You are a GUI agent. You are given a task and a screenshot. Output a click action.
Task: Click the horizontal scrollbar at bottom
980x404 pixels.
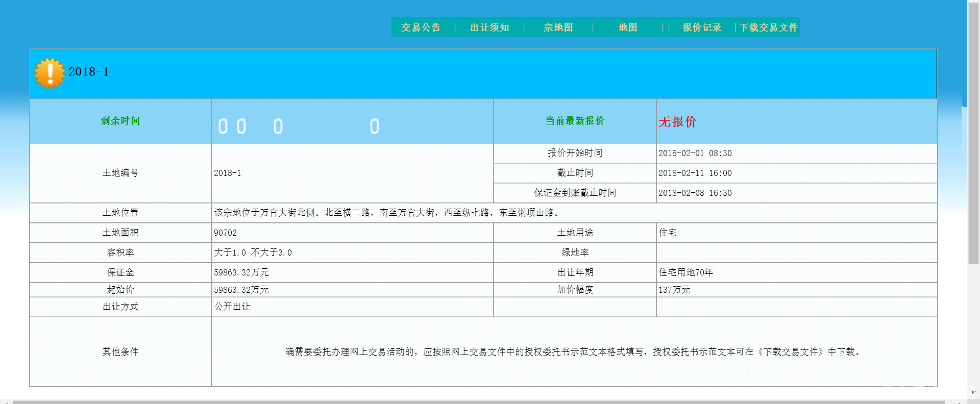(478, 402)
